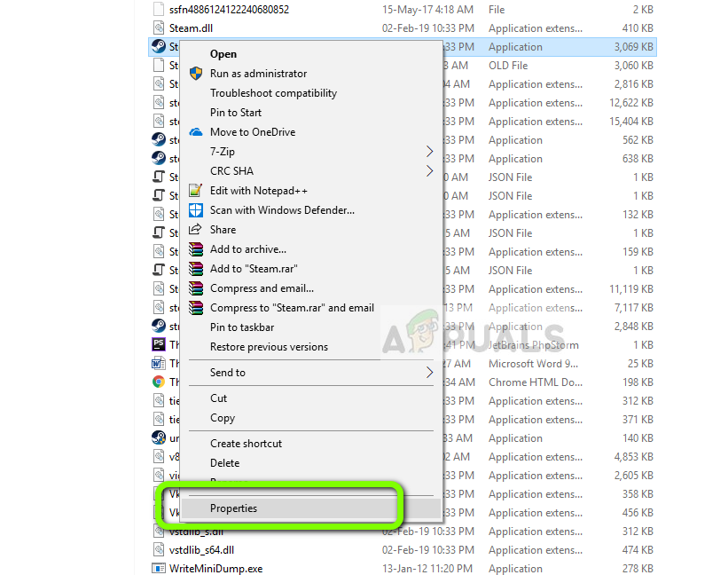Click the 4,853 KB size cell

[x=633, y=457]
